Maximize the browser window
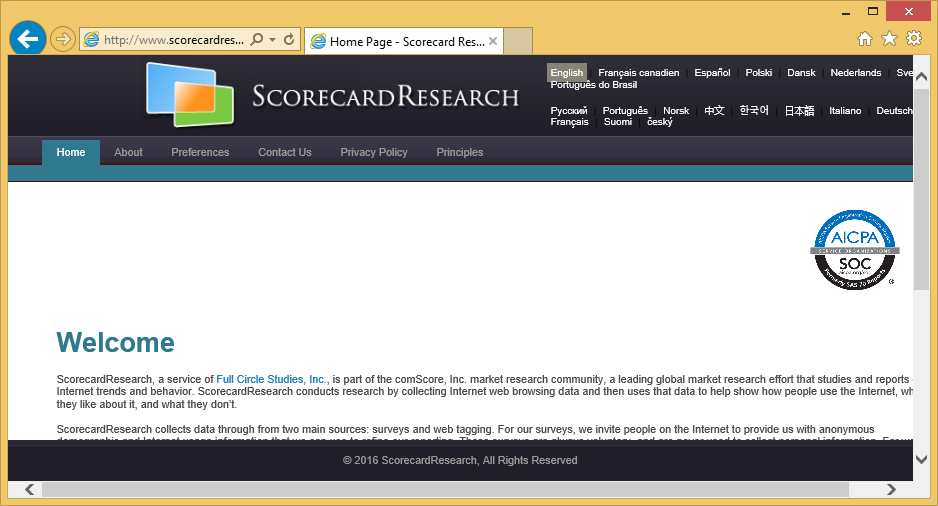Image resolution: width=938 pixels, height=506 pixels. point(873,11)
